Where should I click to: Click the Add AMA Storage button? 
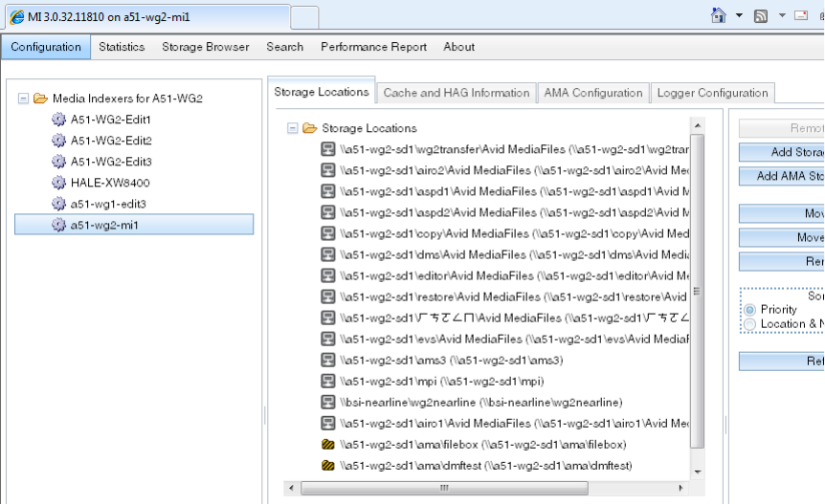tap(781, 176)
